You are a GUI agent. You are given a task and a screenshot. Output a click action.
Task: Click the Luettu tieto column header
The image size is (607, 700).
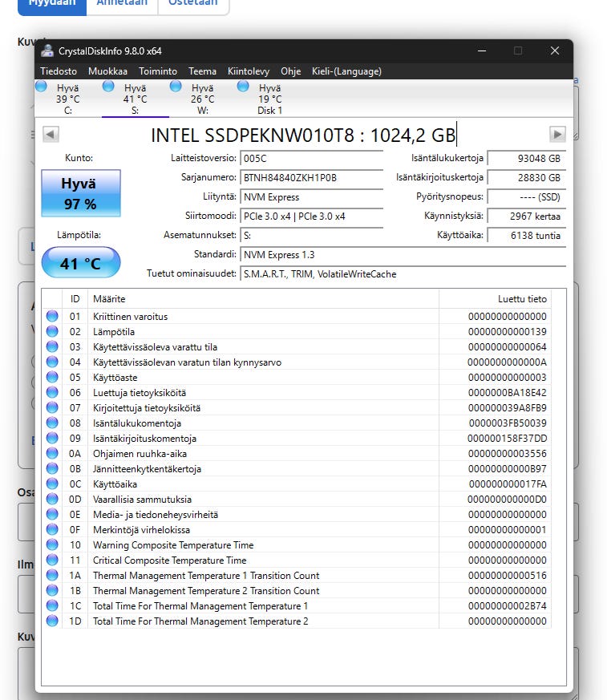pos(495,299)
